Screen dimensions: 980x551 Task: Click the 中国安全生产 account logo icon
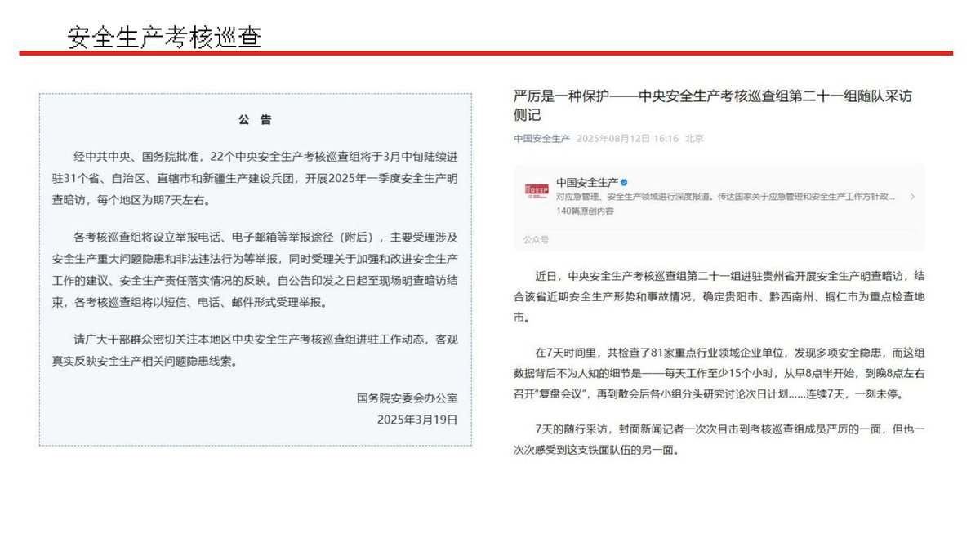pos(537,189)
